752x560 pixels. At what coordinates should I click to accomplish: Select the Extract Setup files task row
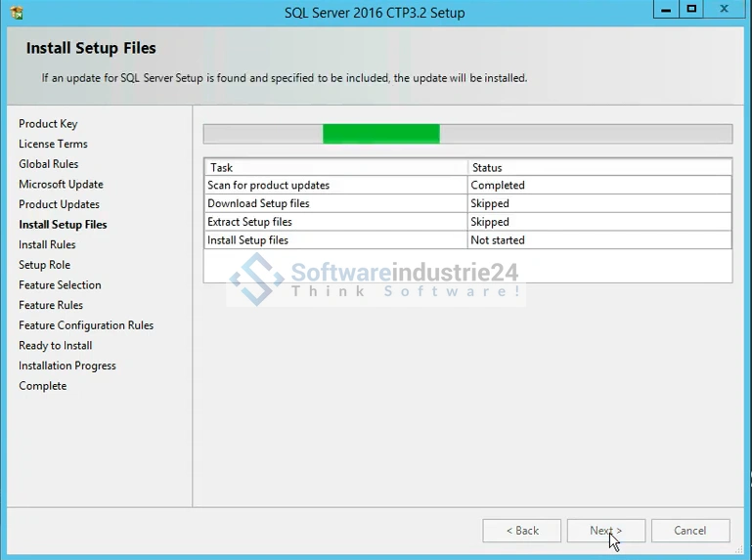click(x=335, y=222)
